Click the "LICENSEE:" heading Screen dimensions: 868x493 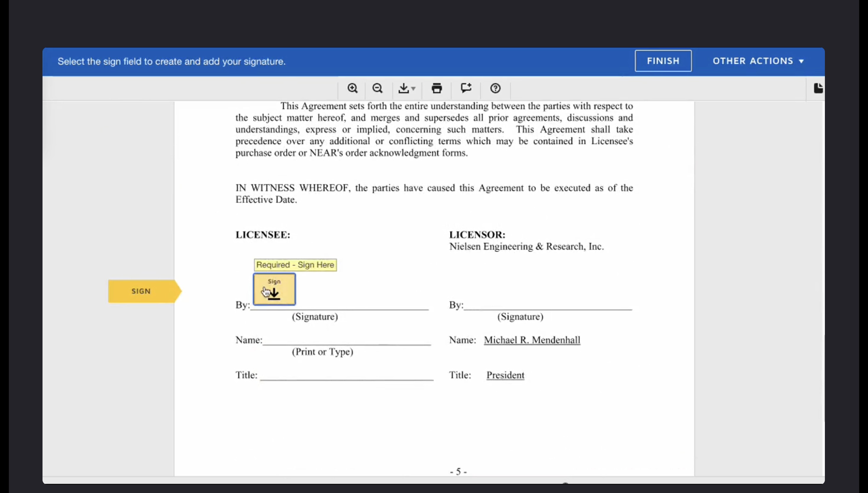[263, 235]
